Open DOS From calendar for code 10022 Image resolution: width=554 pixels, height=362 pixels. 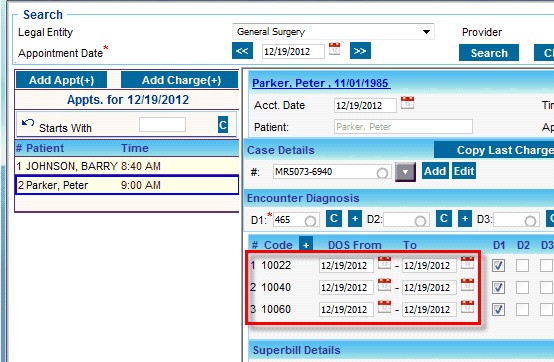[384, 263]
